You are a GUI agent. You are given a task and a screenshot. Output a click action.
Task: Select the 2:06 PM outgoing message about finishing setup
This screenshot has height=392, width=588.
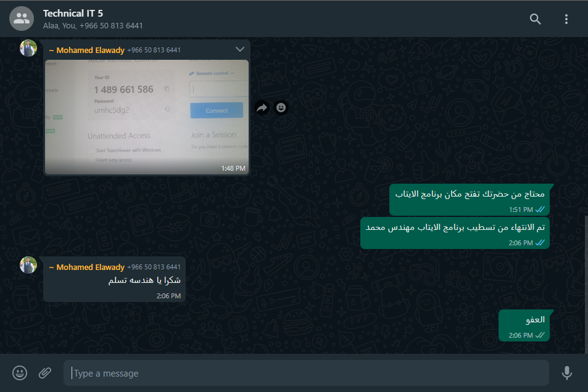click(455, 233)
